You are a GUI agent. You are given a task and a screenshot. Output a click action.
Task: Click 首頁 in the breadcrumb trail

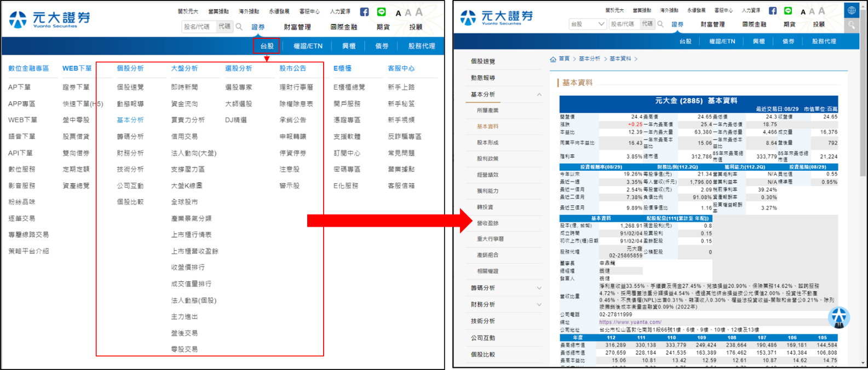(x=564, y=59)
